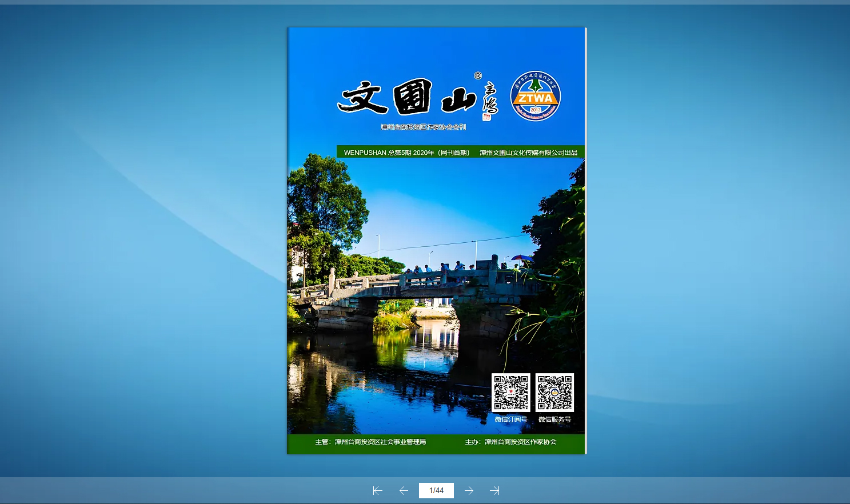Click the magazine cover page

(436, 241)
